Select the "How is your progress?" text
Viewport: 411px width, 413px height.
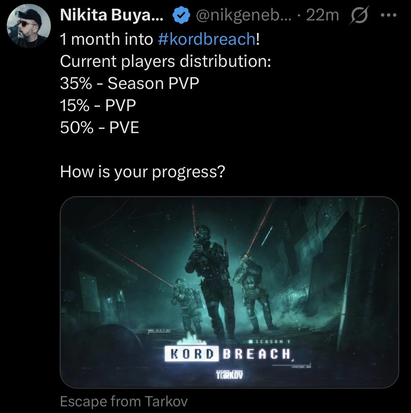143,172
